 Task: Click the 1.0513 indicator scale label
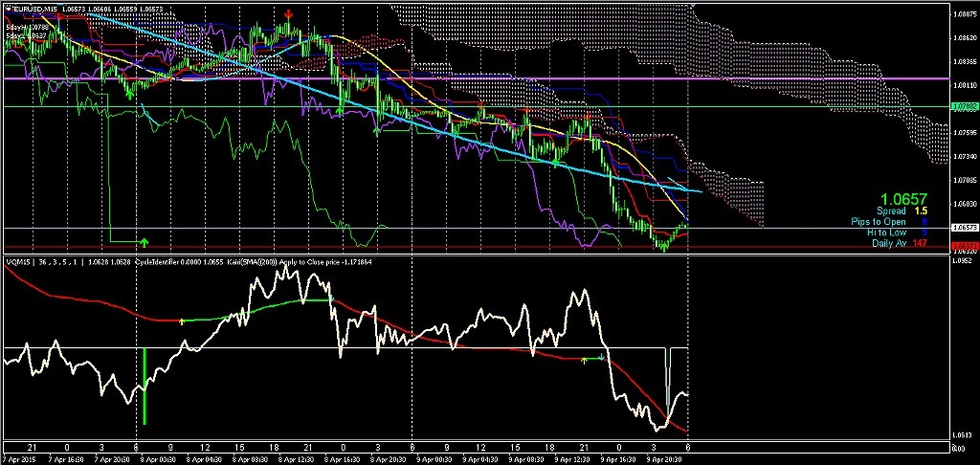tap(961, 435)
